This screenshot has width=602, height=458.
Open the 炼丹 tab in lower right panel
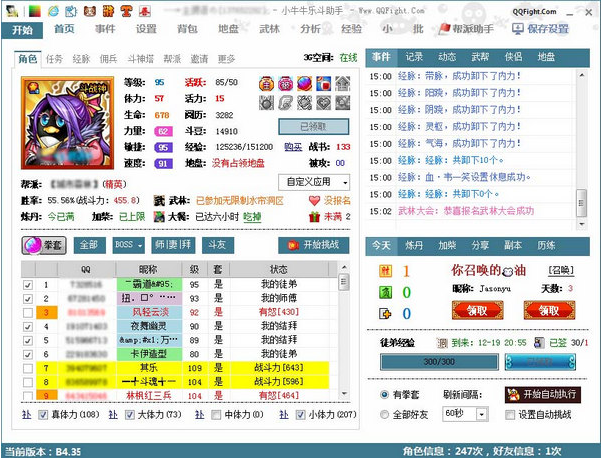coord(414,245)
